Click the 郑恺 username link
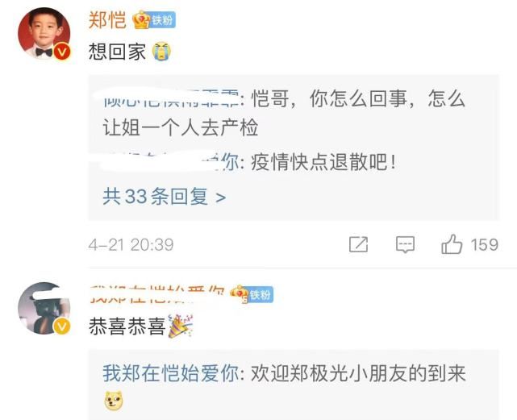 (x=107, y=20)
